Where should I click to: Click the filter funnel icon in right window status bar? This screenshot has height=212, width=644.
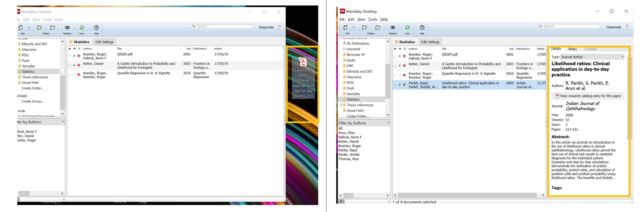tap(341, 201)
